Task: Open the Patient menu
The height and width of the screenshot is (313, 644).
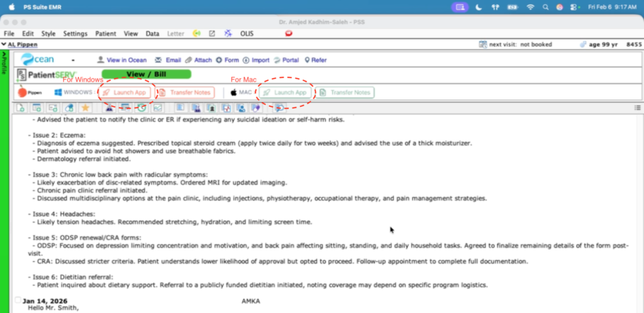Action: 106,33
